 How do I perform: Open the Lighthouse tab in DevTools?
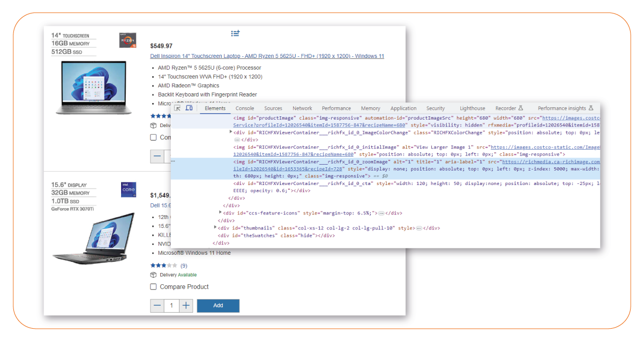473,108
